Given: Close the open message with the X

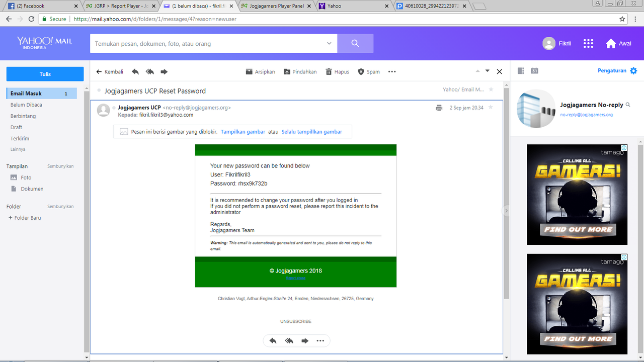Looking at the screenshot, I should pyautogui.click(x=500, y=71).
